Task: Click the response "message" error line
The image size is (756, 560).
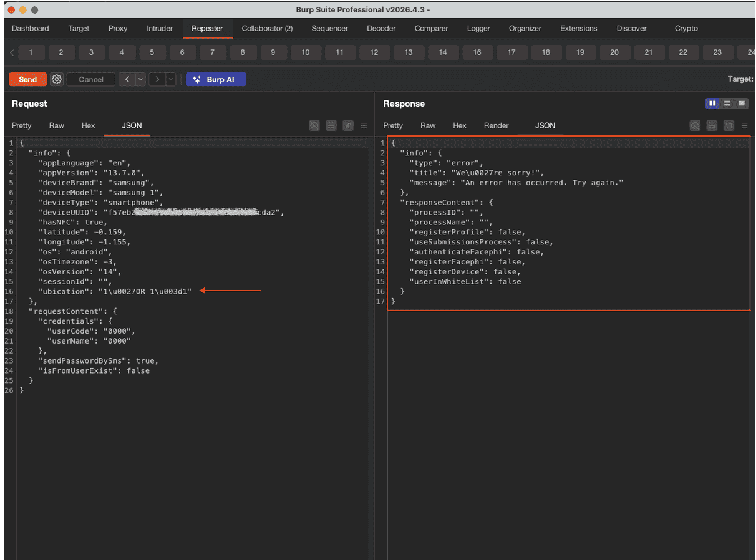Action: point(516,183)
